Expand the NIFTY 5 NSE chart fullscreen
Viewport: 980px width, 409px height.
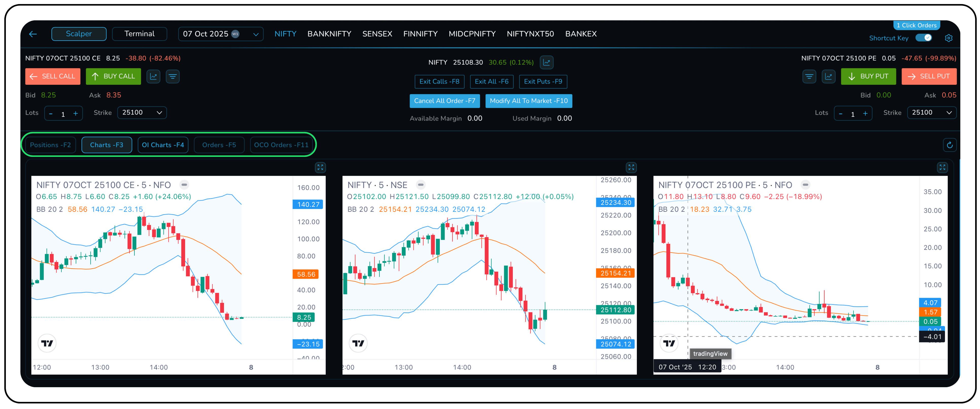click(x=631, y=167)
